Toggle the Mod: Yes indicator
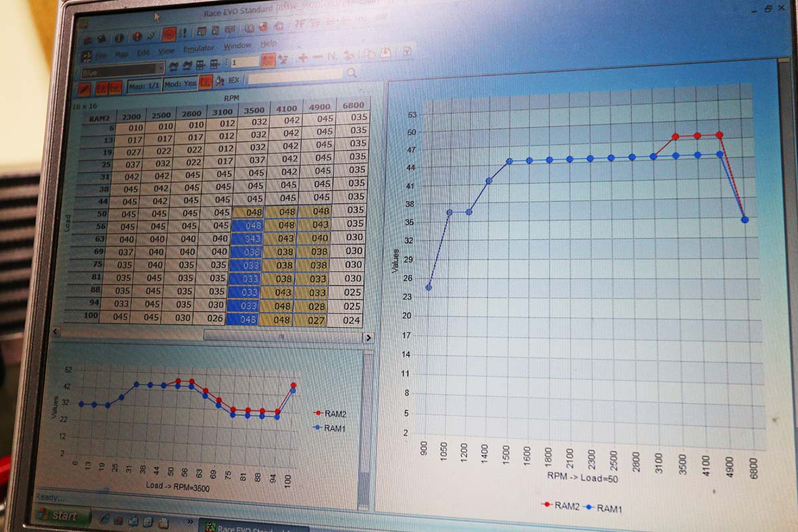Image resolution: width=798 pixels, height=532 pixels. coord(180,84)
